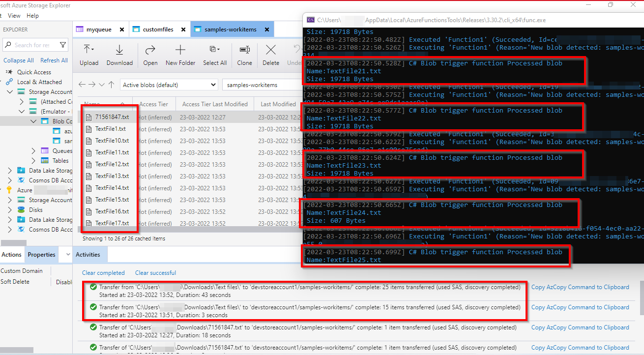Open the View menu
644x355 pixels.
point(14,16)
